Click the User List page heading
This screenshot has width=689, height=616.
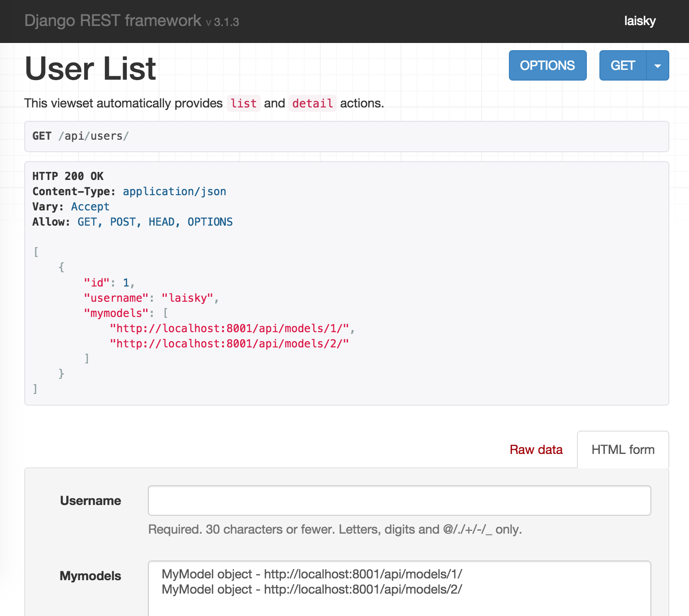[x=90, y=69]
